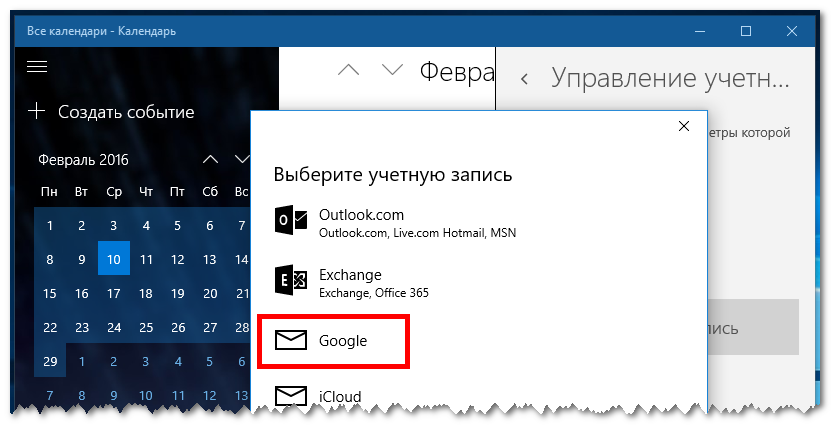Select February 3 in mini calendar
831x431 pixels.
[x=113, y=225]
